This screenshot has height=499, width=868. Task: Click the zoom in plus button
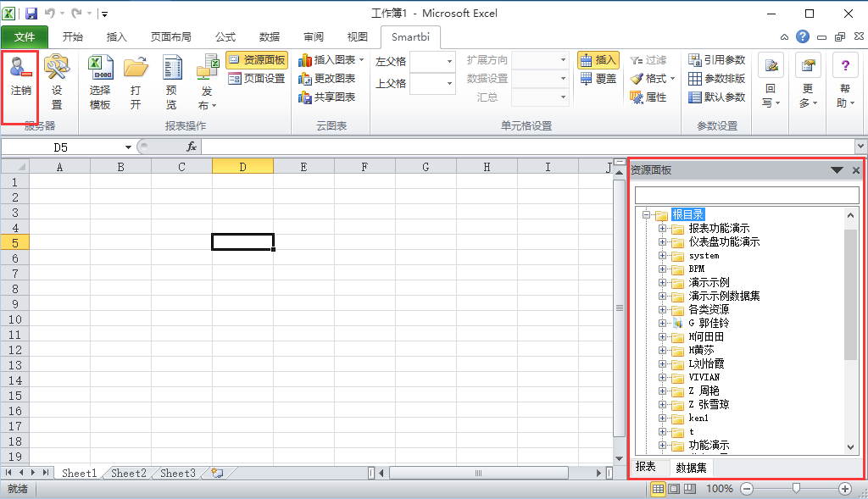pyautogui.click(x=845, y=489)
